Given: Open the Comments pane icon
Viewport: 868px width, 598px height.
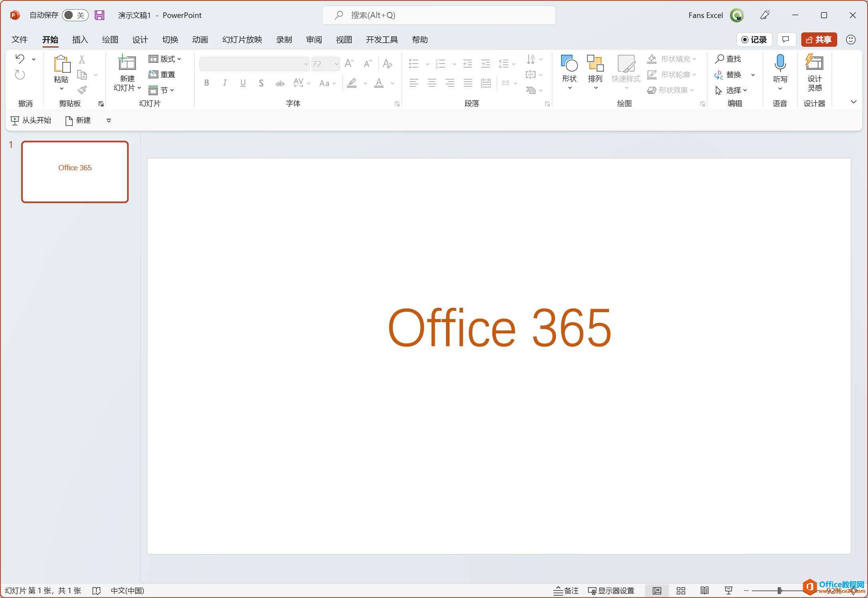Looking at the screenshot, I should coord(786,40).
